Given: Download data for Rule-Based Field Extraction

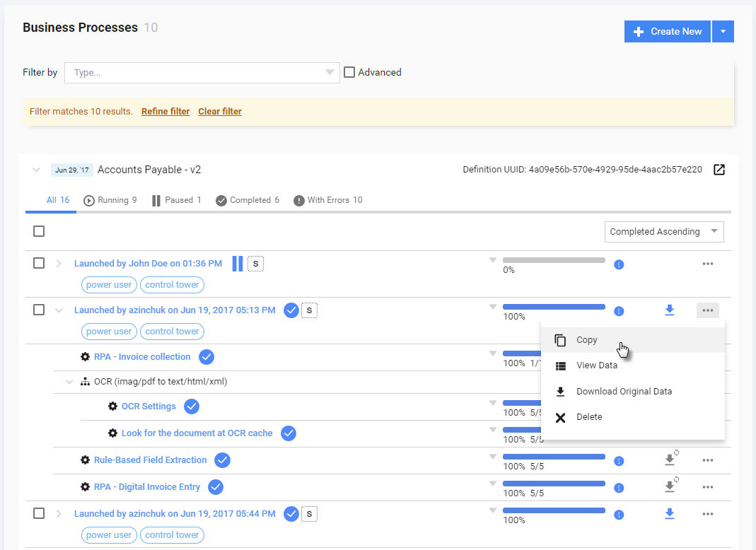Looking at the screenshot, I should 670,459.
